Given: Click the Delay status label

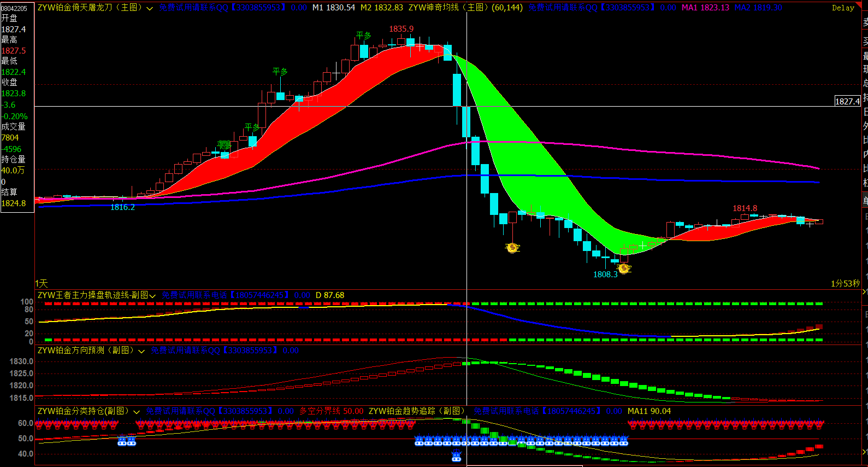Looking at the screenshot, I should click(x=843, y=8).
